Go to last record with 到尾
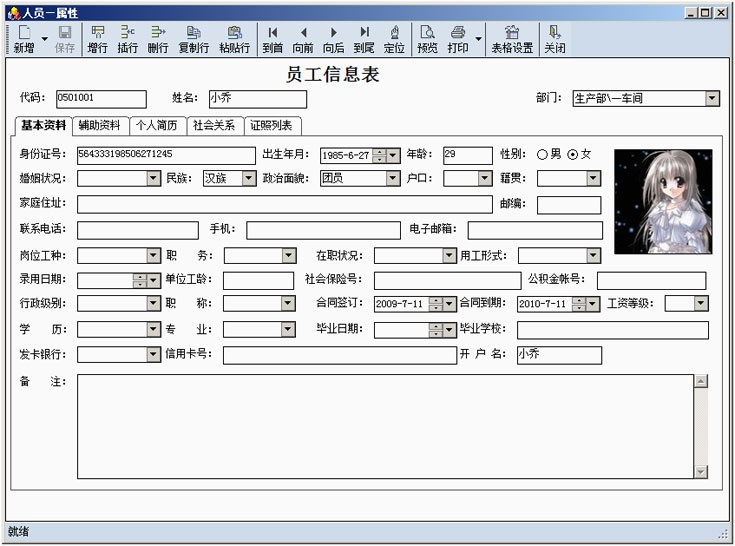Image resolution: width=735 pixels, height=546 pixels. pyautogui.click(x=364, y=39)
